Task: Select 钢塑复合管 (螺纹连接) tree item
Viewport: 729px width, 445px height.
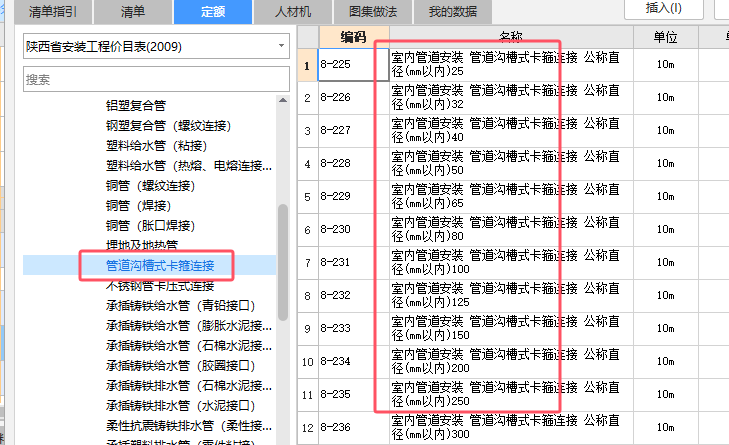Action: point(168,126)
